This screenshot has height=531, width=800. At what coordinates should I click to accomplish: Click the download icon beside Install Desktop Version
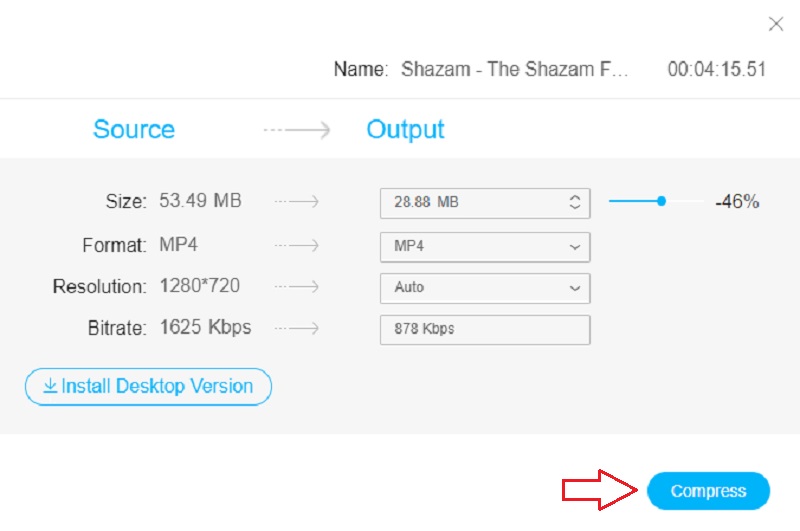50,386
